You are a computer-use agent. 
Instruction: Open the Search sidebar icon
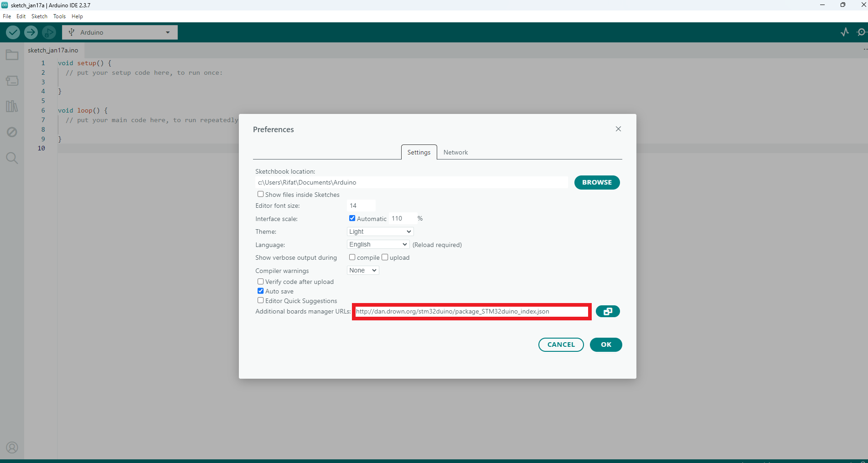[x=12, y=158]
